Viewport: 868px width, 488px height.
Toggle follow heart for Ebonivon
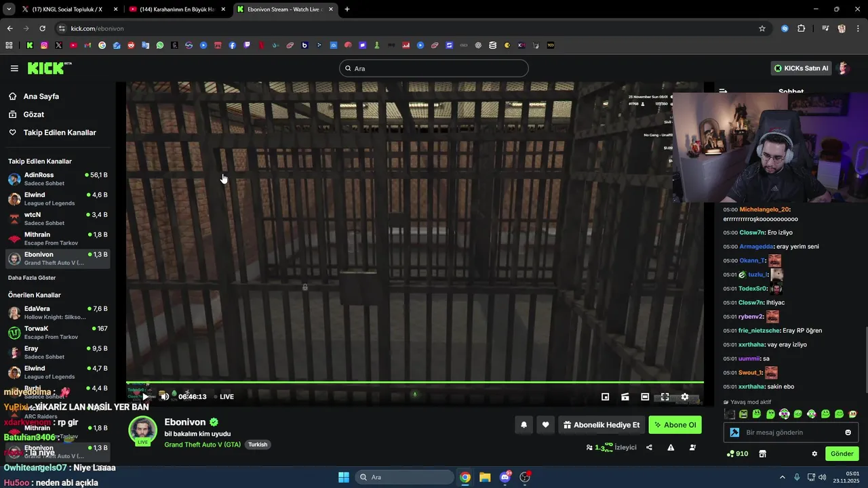point(545,425)
